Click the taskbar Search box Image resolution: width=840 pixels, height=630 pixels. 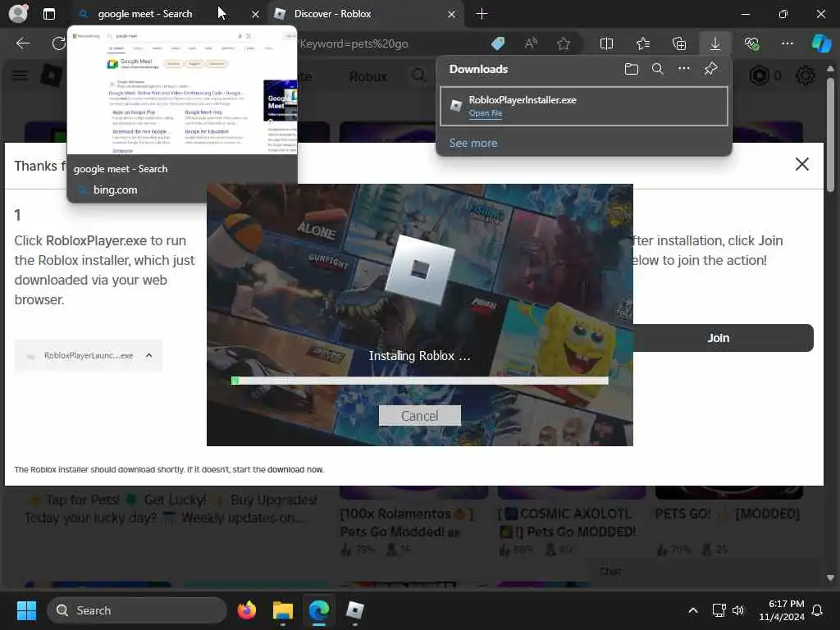click(x=137, y=610)
